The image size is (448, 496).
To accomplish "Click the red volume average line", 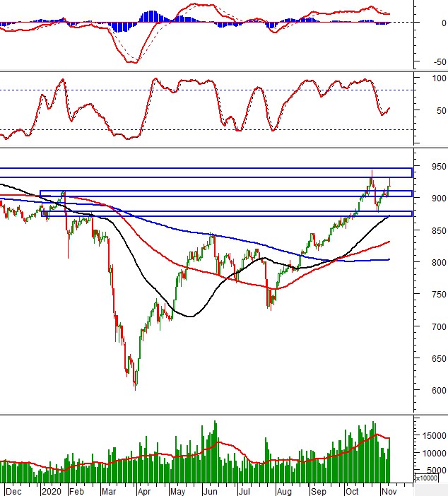I will (x=226, y=443).
